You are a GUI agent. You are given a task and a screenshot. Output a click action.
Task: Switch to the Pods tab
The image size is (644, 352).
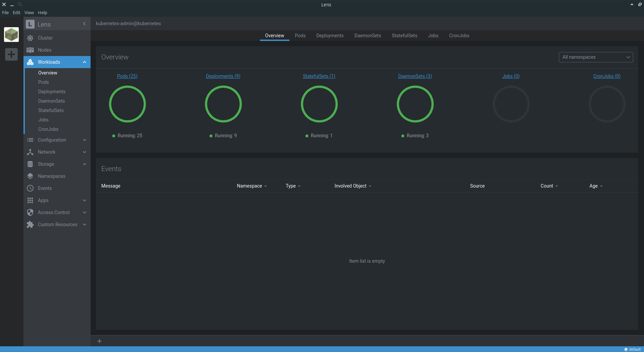click(x=300, y=36)
